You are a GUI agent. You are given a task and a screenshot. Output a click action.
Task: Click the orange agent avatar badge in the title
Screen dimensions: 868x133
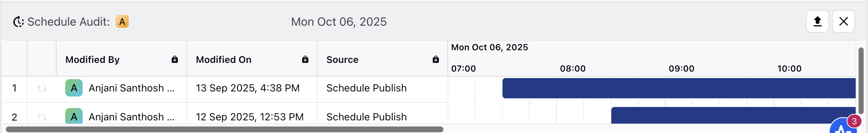tap(122, 22)
